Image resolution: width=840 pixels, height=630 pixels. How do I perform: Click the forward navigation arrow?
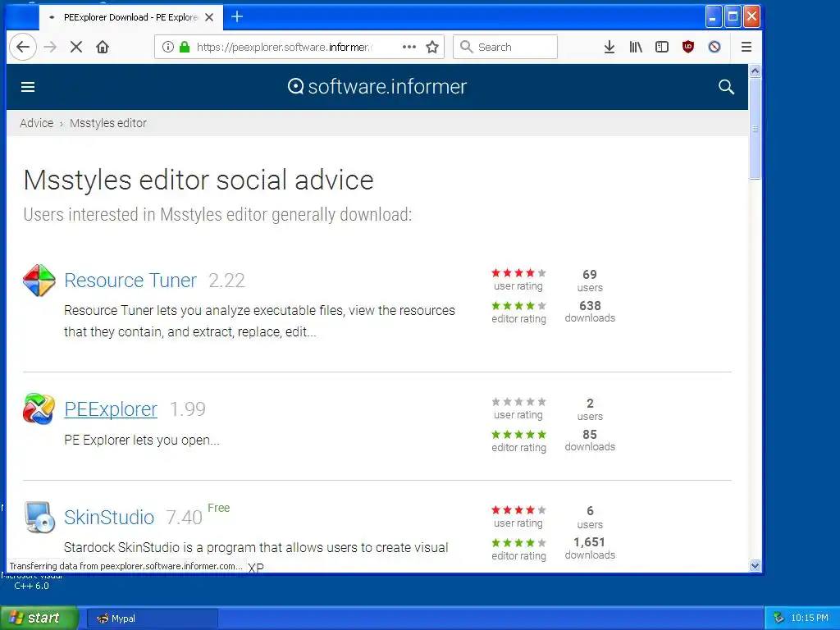pos(50,47)
